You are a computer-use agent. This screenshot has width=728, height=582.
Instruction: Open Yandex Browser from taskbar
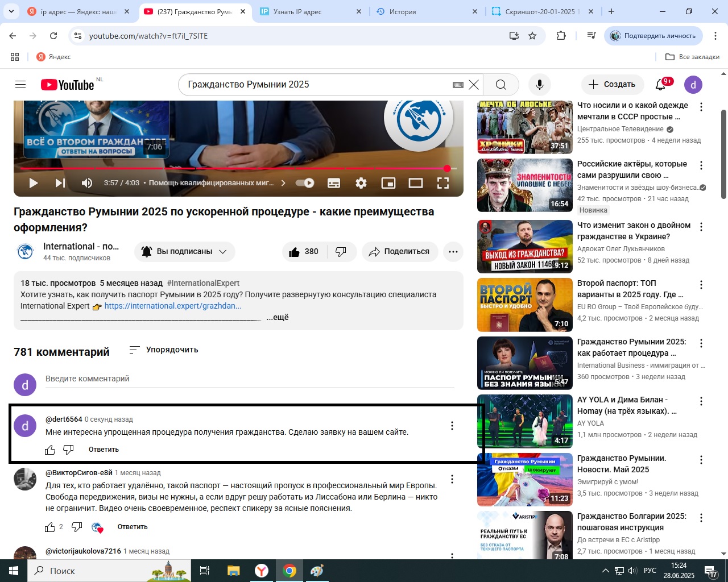(262, 571)
